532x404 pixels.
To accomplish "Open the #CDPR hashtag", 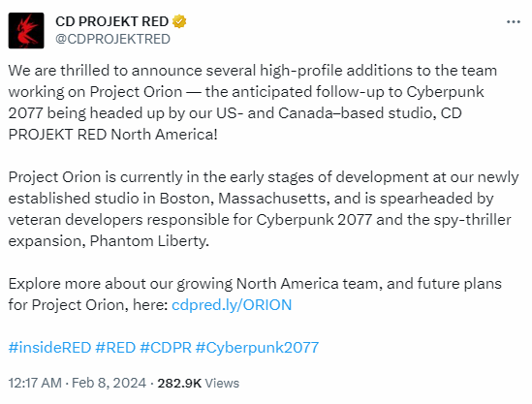I will (166, 348).
